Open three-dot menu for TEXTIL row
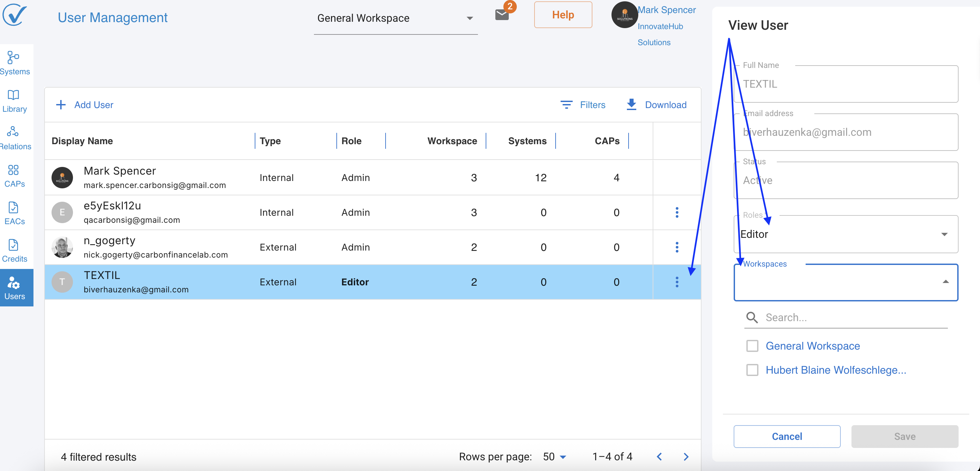The image size is (980, 471). [x=676, y=282]
